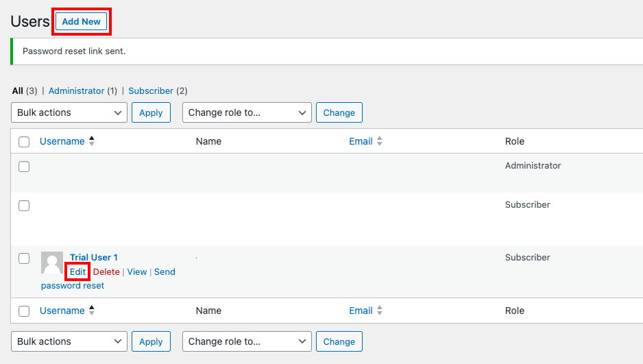This screenshot has width=643, height=364.
Task: Select the Administrator filter link
Action: click(x=76, y=91)
